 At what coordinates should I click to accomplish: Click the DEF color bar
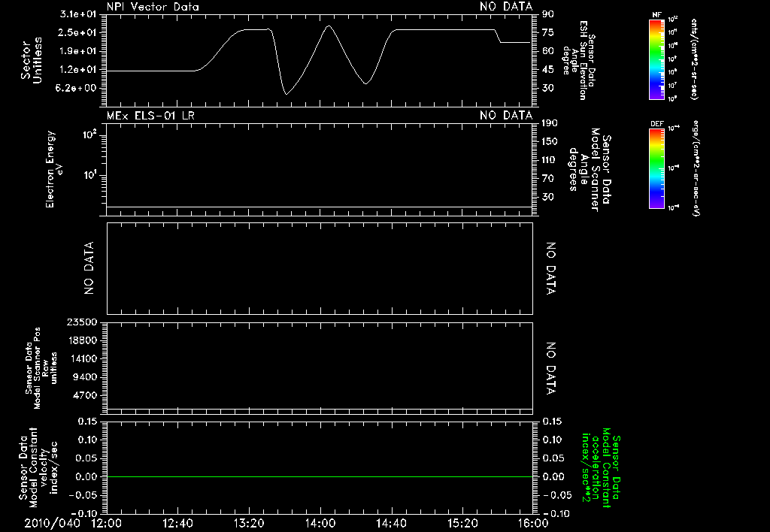pos(656,168)
